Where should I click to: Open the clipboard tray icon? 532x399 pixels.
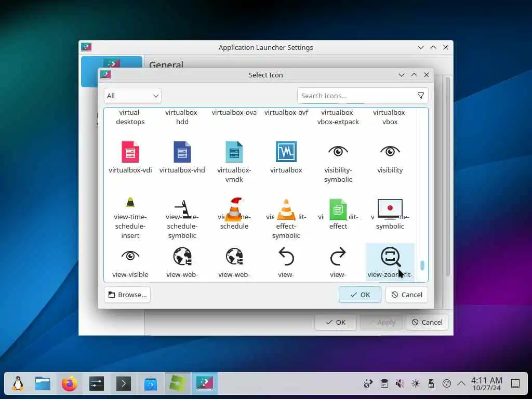point(384,384)
